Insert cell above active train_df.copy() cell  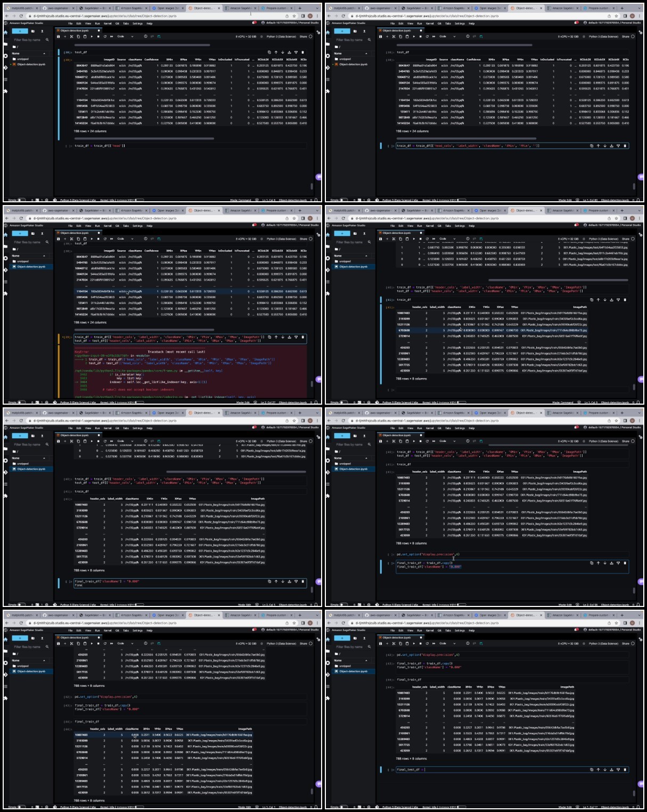[612, 563]
